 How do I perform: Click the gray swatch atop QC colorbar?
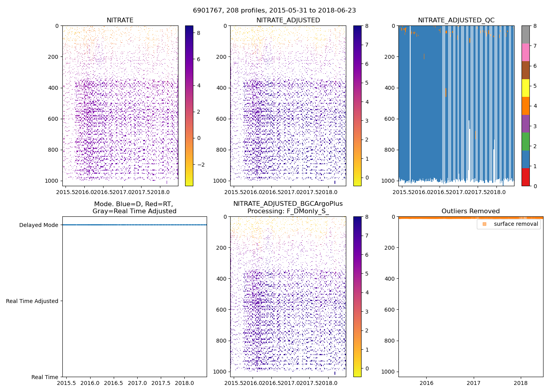pyautogui.click(x=525, y=34)
